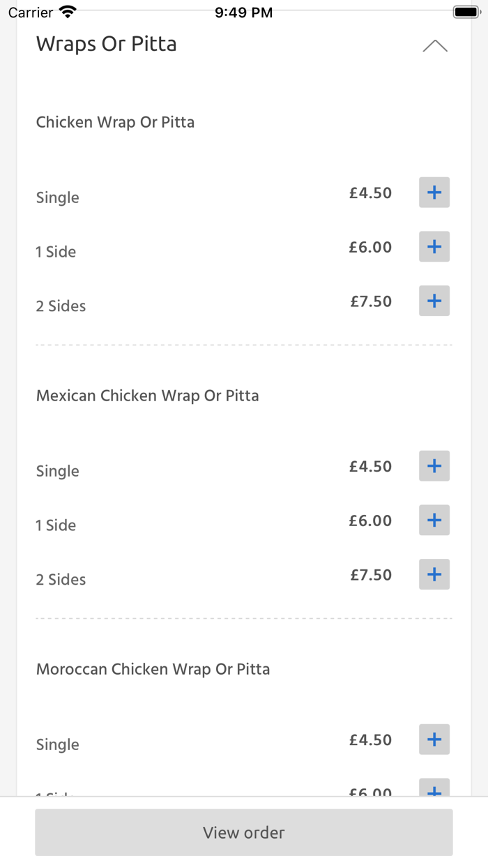Tap the 2 Sides label under Chicken Wrap
Screen dimensions: 488x868
[61, 306]
